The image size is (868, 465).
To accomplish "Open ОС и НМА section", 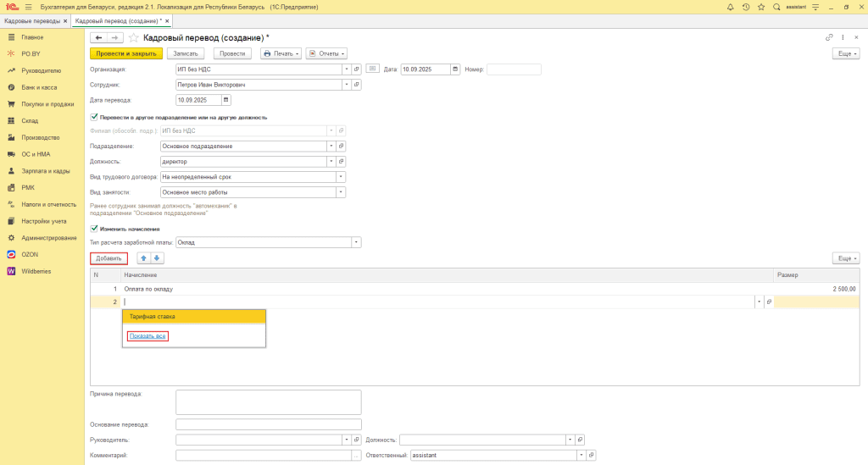I will (x=36, y=154).
